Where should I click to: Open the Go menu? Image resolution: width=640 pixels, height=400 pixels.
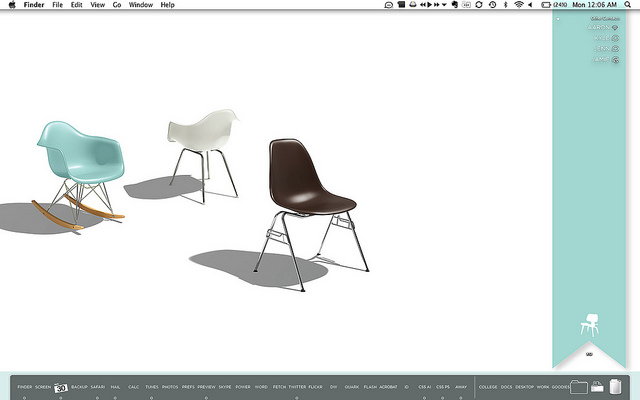(x=117, y=5)
